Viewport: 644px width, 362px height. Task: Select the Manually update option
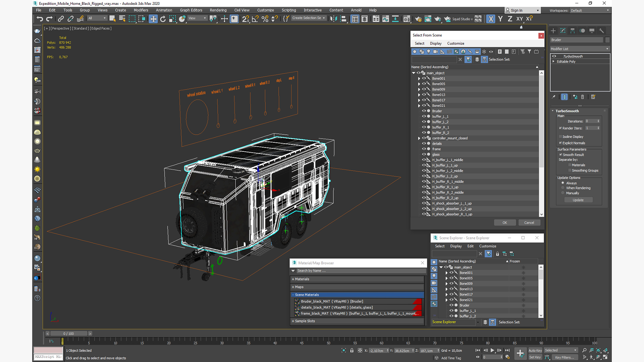click(563, 193)
